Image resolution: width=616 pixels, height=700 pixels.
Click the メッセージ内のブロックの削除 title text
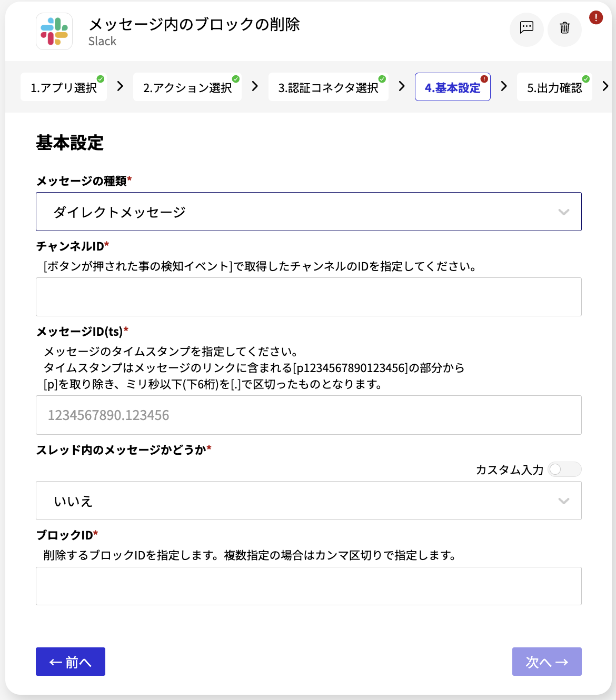pyautogui.click(x=194, y=24)
